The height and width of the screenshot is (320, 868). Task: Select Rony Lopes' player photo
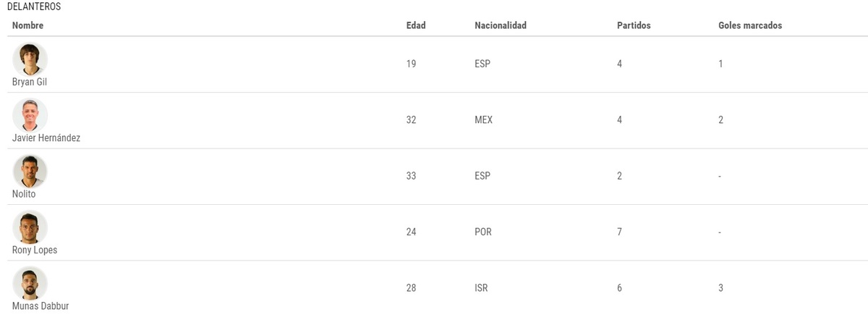click(x=30, y=228)
